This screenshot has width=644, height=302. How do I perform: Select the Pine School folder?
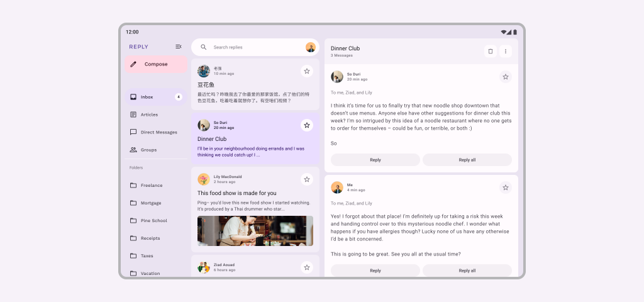(156, 221)
